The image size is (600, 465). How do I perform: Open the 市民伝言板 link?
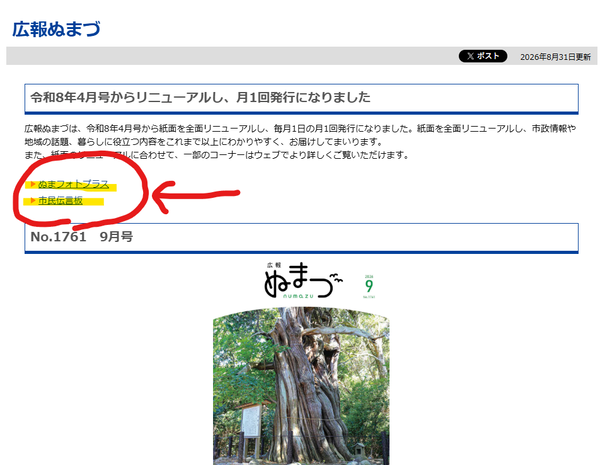click(x=60, y=201)
